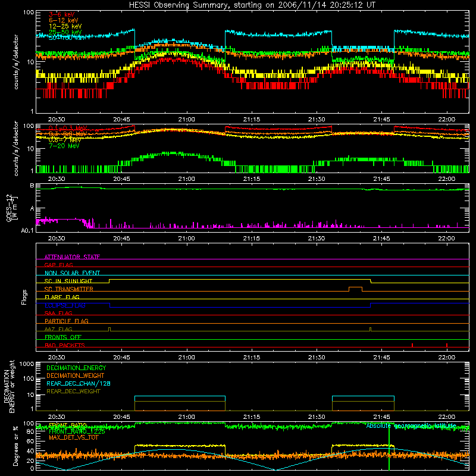Click the "80" tick on the bottom panel axis

click(30, 432)
